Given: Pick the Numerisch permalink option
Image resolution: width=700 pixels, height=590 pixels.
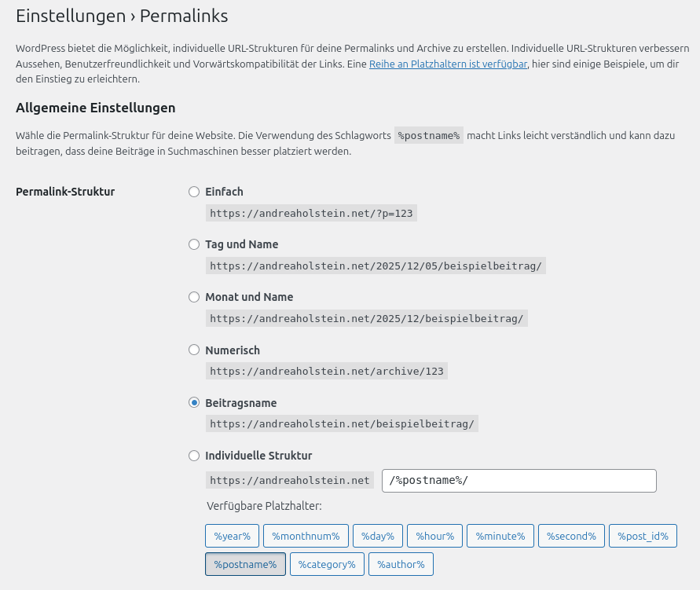Looking at the screenshot, I should [194, 350].
